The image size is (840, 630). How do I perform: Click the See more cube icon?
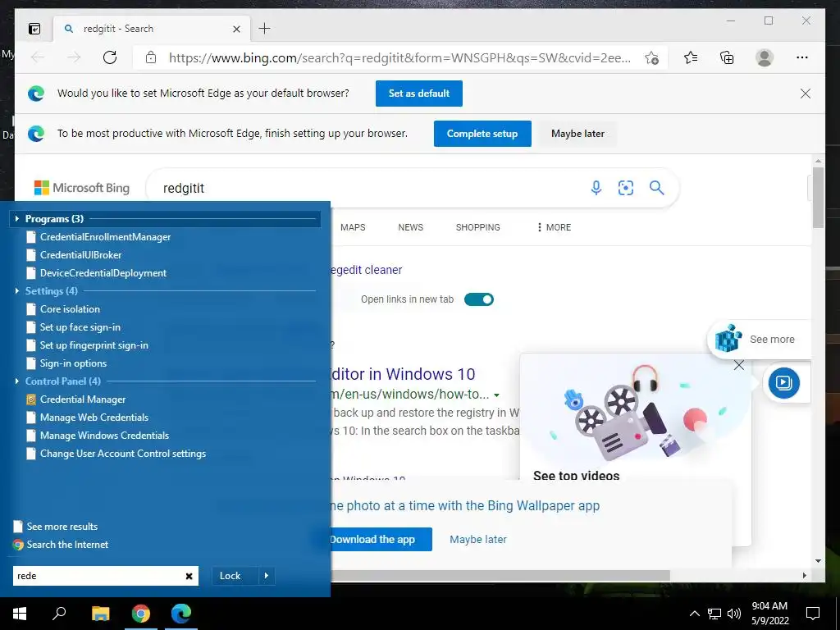click(x=728, y=339)
